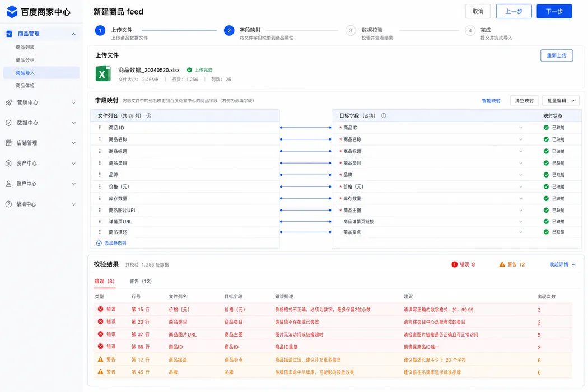
Task: Click the info icon next to 文件列名
Action: (149, 115)
